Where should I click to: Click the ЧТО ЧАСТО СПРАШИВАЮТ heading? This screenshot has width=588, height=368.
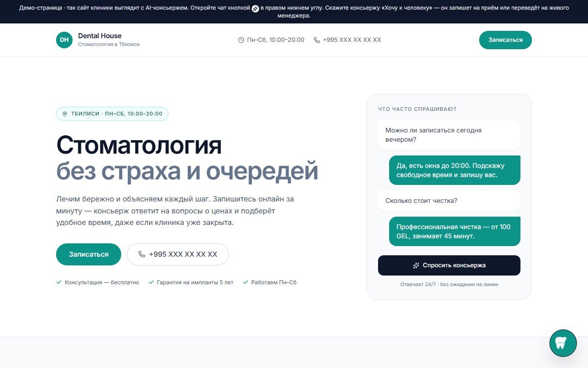coord(418,109)
